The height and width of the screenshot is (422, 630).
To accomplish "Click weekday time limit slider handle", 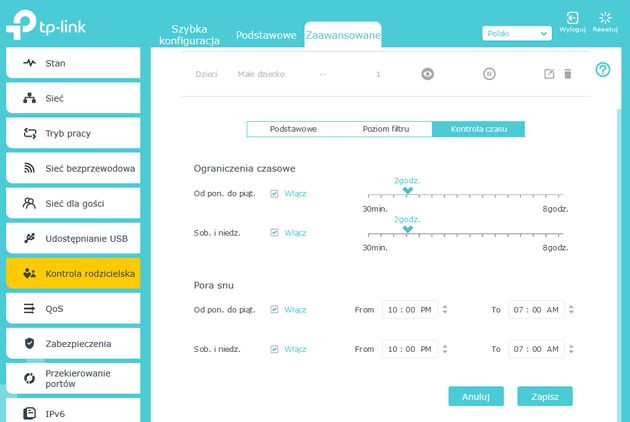I will [407, 191].
